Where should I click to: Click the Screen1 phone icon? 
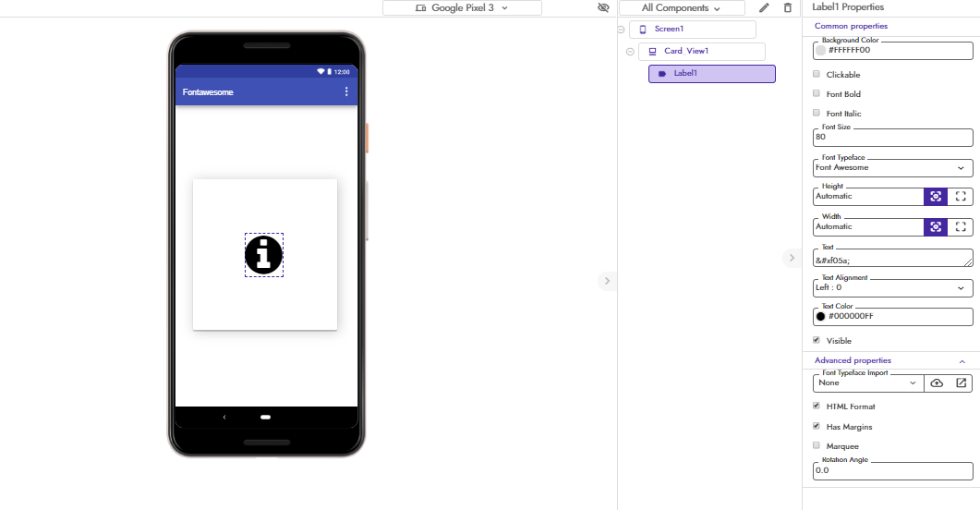643,30
